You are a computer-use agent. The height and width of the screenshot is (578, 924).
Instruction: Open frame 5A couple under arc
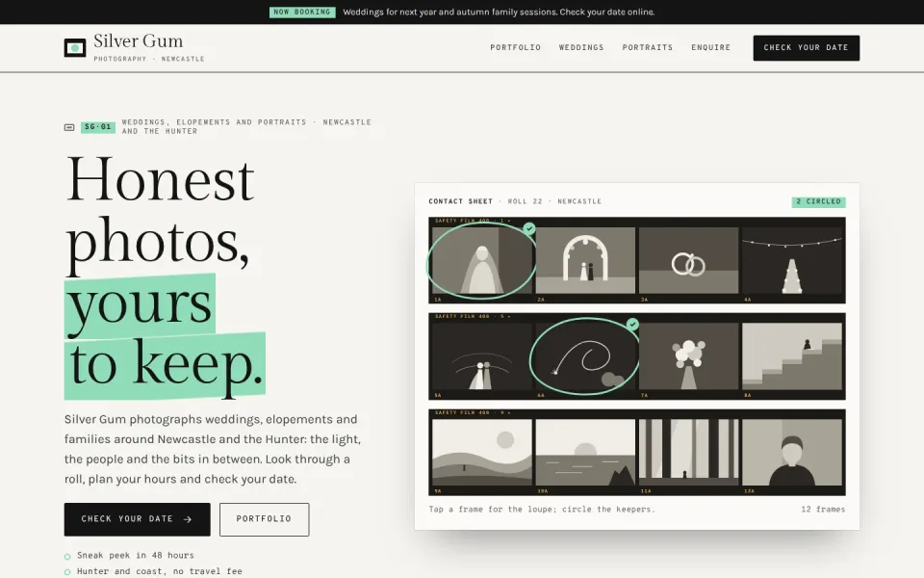click(482, 356)
